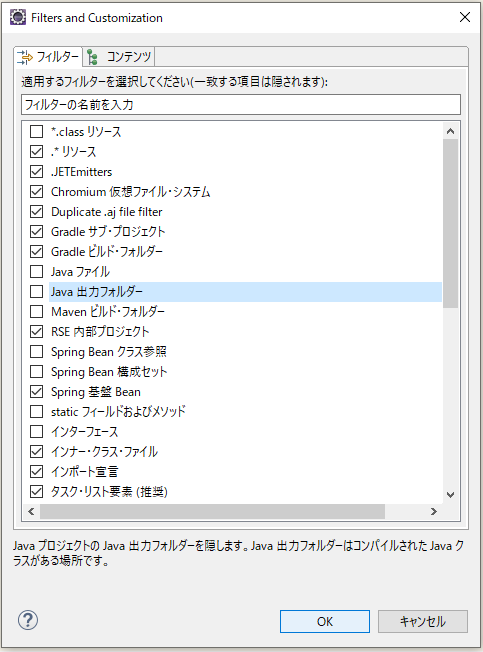Select the Maven ビルド・フォルダー row text
The height and width of the screenshot is (652, 483).
108,311
